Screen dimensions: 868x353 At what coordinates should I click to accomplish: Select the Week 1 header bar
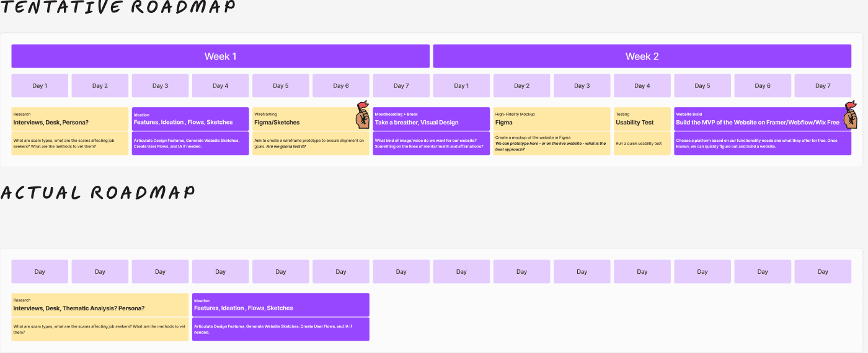click(x=220, y=56)
